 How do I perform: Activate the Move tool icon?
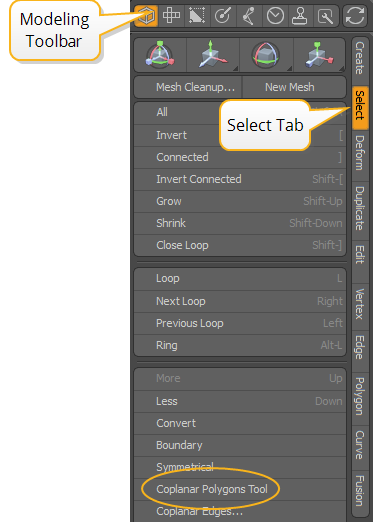tap(213, 55)
